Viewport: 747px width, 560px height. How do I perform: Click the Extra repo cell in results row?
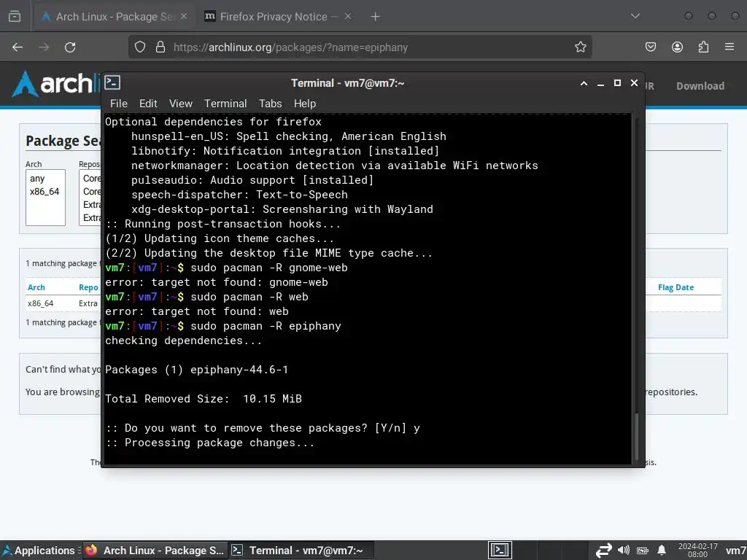pyautogui.click(x=88, y=303)
